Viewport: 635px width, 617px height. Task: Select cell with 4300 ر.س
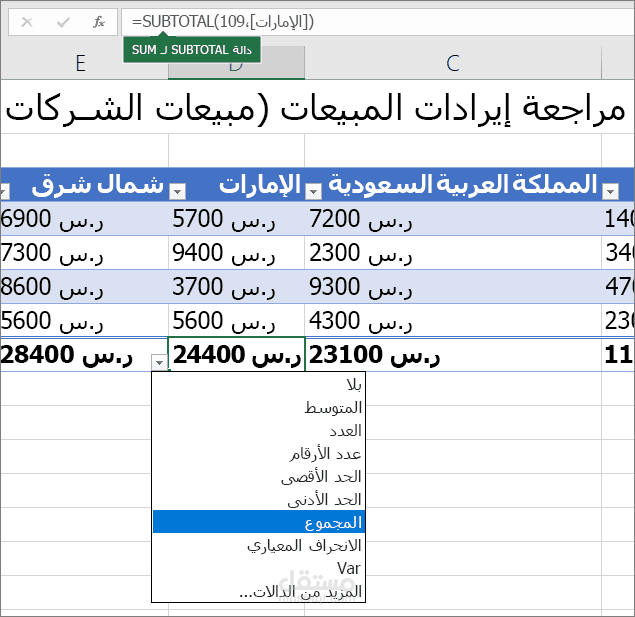point(453,321)
